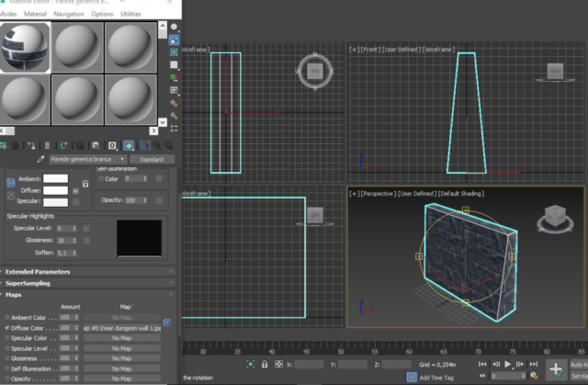Viewport: 588px width, 385px height.
Task: Toggle Diffuse-Specular color lock button
Action: [x=11, y=196]
